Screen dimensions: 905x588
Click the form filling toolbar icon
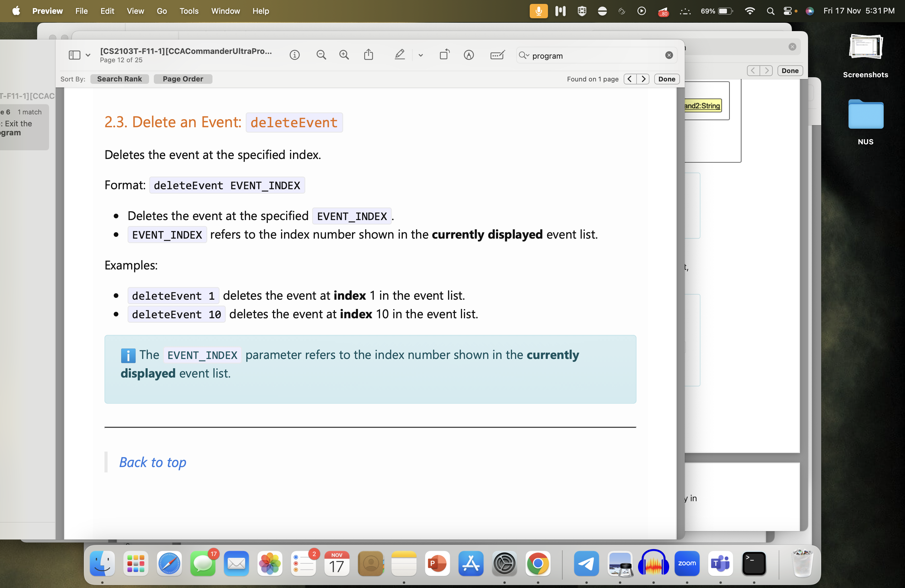point(497,55)
